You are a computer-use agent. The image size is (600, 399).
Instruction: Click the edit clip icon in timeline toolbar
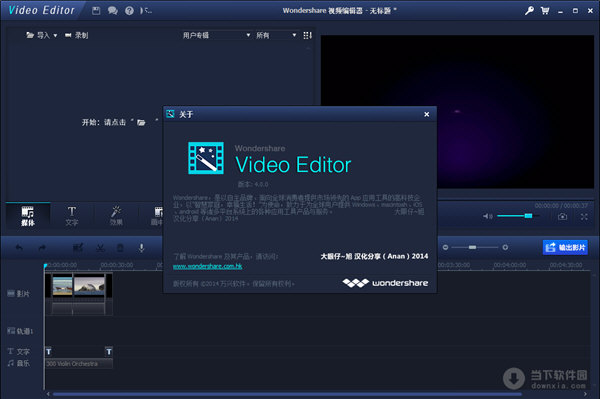point(78,248)
